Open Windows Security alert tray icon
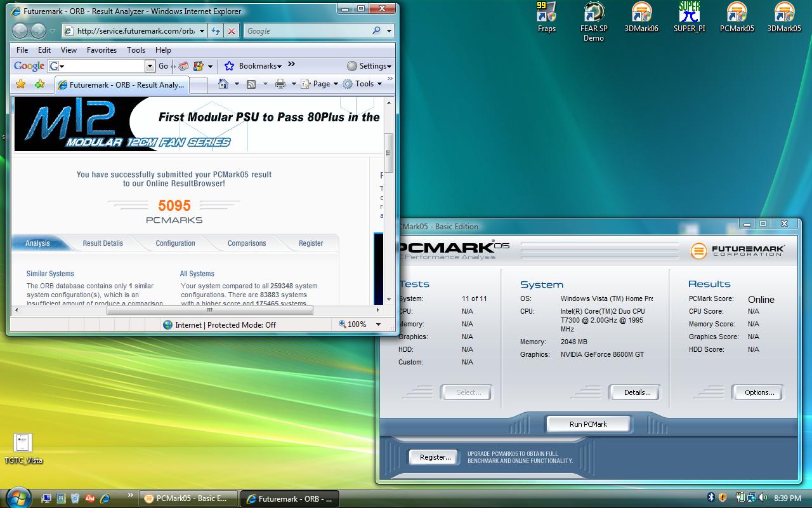This screenshot has height=508, width=812. 722,498
